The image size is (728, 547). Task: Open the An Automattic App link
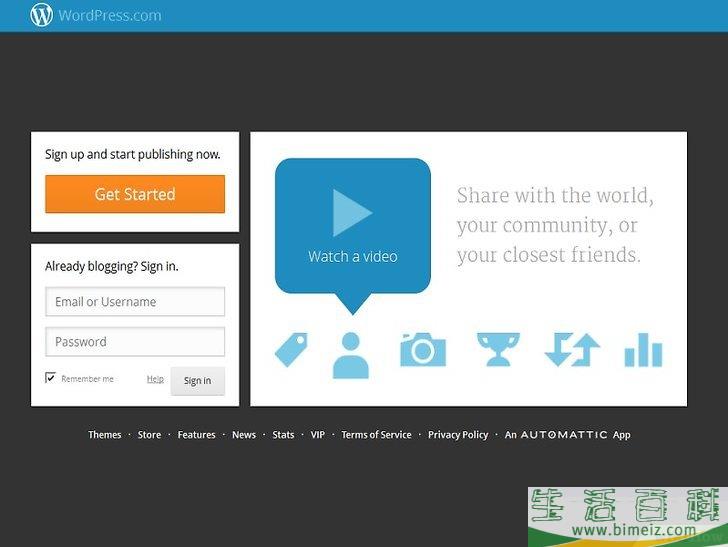coord(567,435)
